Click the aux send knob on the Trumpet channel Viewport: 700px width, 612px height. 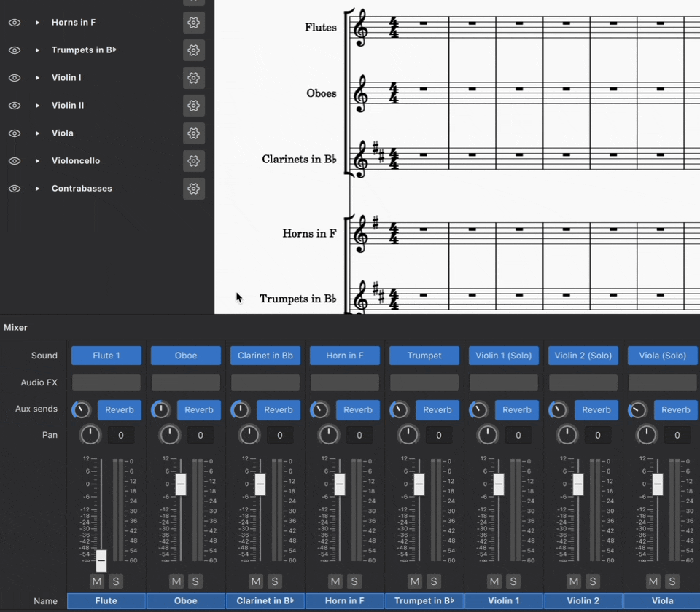click(x=399, y=409)
